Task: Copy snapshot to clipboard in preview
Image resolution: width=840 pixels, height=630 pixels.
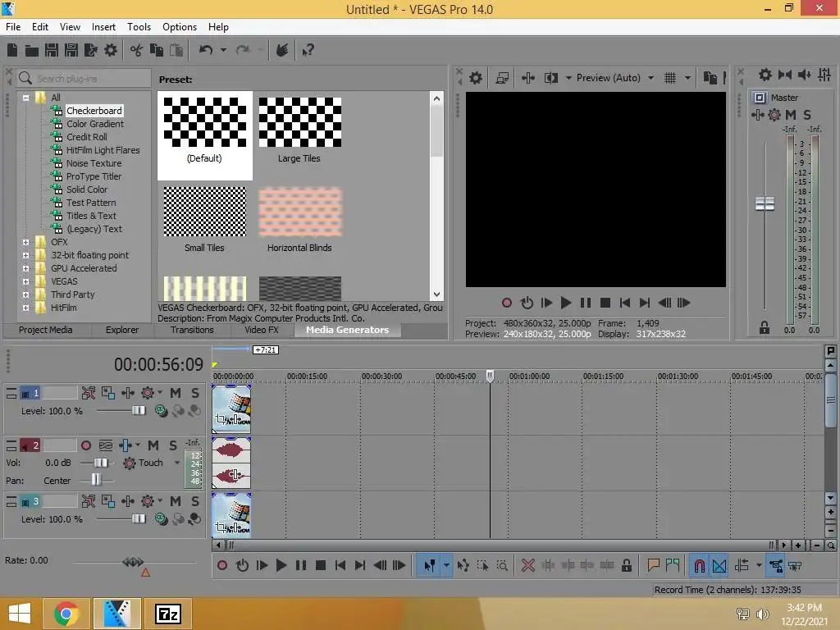Action: pos(710,78)
